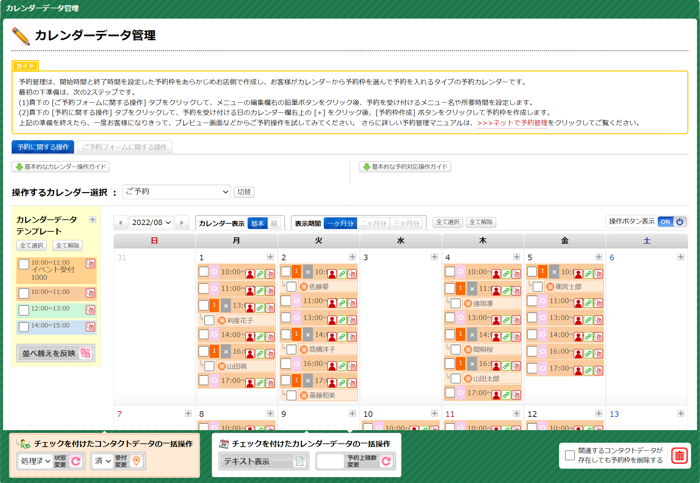The height and width of the screenshot is (483, 700).
Task: Expand the plus icon on day 1
Action: (270, 257)
